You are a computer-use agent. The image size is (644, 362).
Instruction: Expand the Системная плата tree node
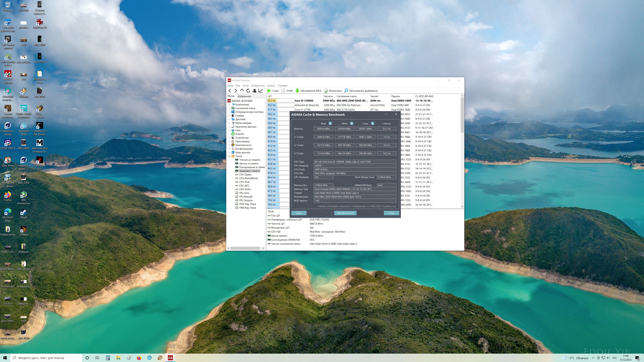pos(229,108)
